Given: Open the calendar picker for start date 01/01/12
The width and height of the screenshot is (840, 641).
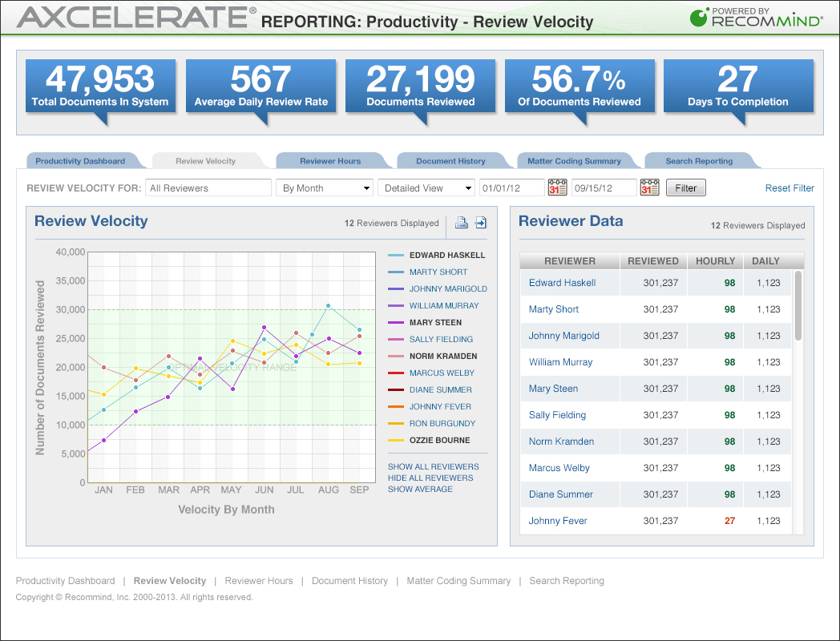Looking at the screenshot, I should click(557, 188).
